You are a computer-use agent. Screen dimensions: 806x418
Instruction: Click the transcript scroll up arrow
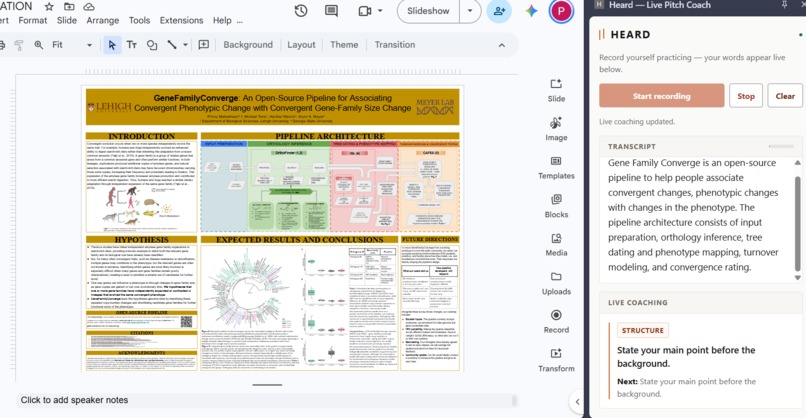click(x=797, y=163)
